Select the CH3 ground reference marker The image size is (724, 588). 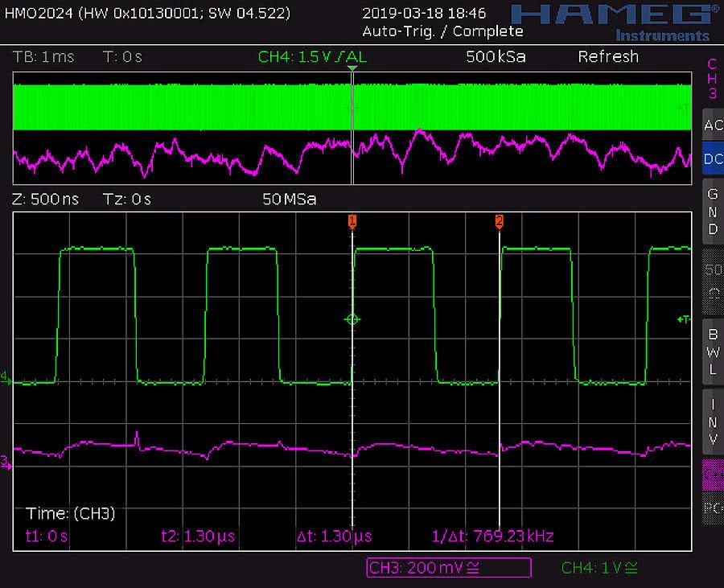point(6,461)
